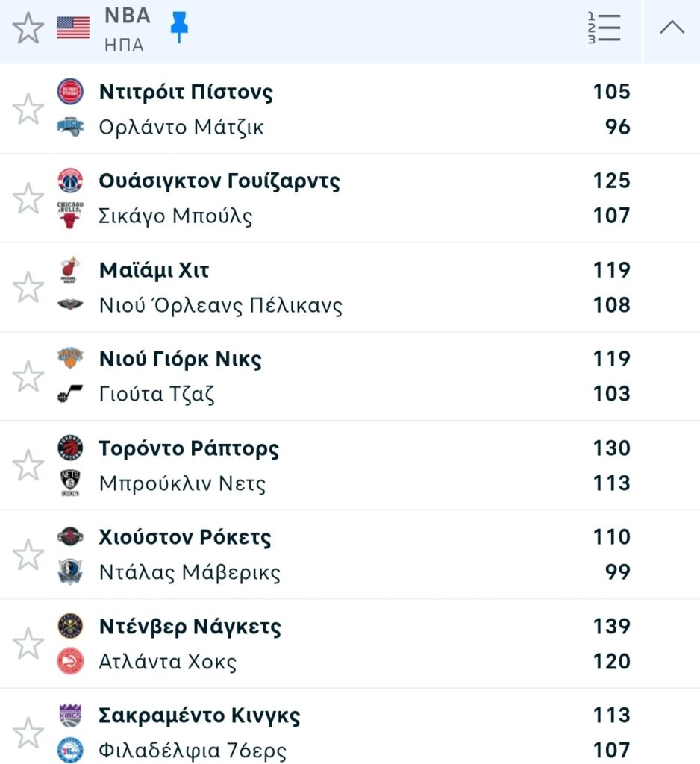Toggle favorite star for Pistons vs Magic
Viewport: 700px width, 764px height.
click(28, 110)
